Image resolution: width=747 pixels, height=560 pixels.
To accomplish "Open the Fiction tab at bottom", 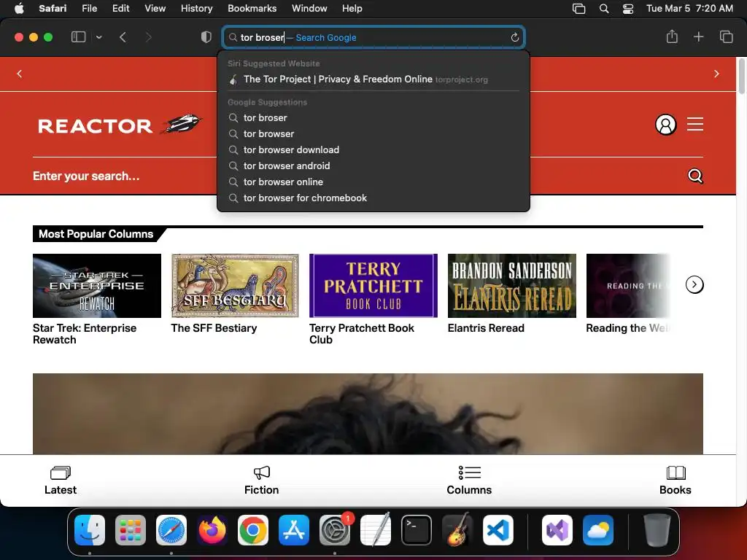I will [x=262, y=481].
